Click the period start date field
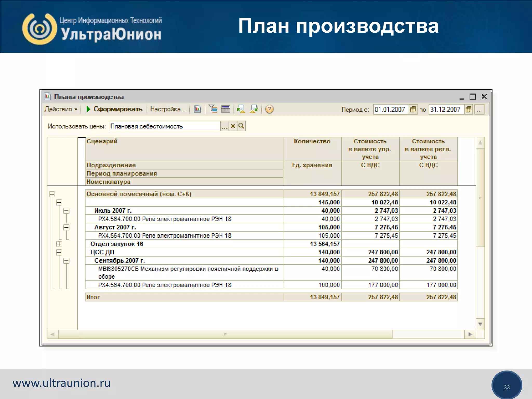The height and width of the screenshot is (399, 532). 391,109
